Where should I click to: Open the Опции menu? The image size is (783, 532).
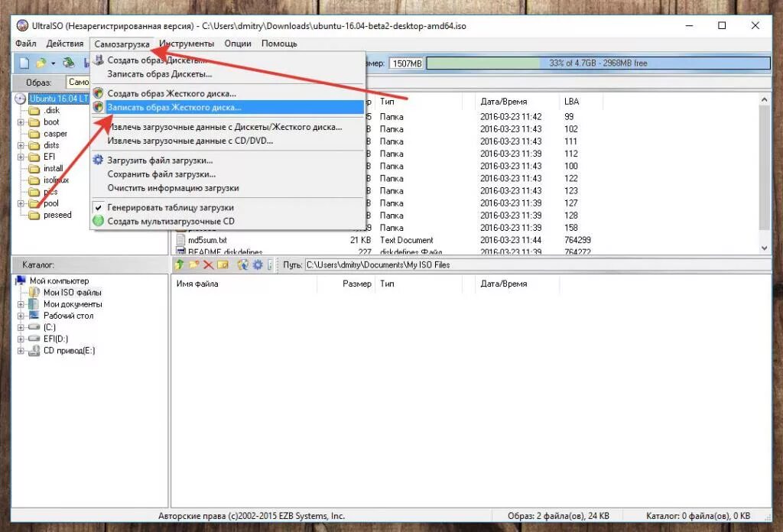(x=238, y=44)
